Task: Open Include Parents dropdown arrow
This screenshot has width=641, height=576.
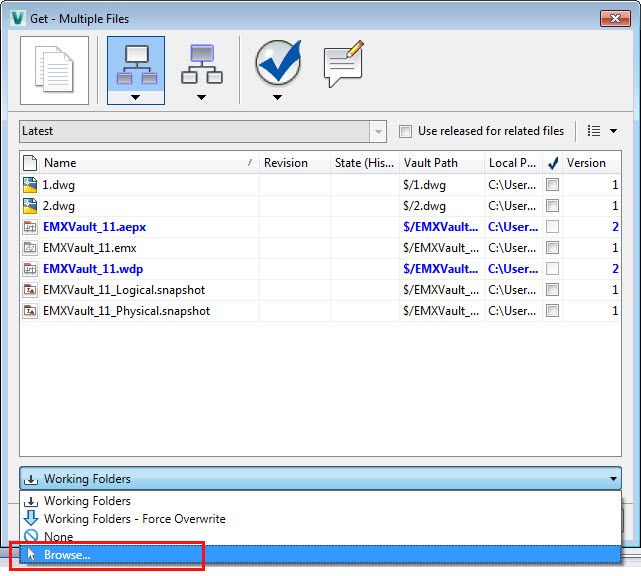Action: pyautogui.click(x=201, y=97)
